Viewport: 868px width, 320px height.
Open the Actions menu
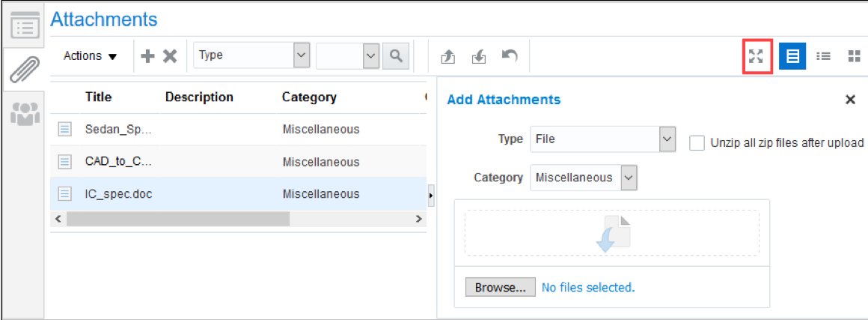pos(91,56)
